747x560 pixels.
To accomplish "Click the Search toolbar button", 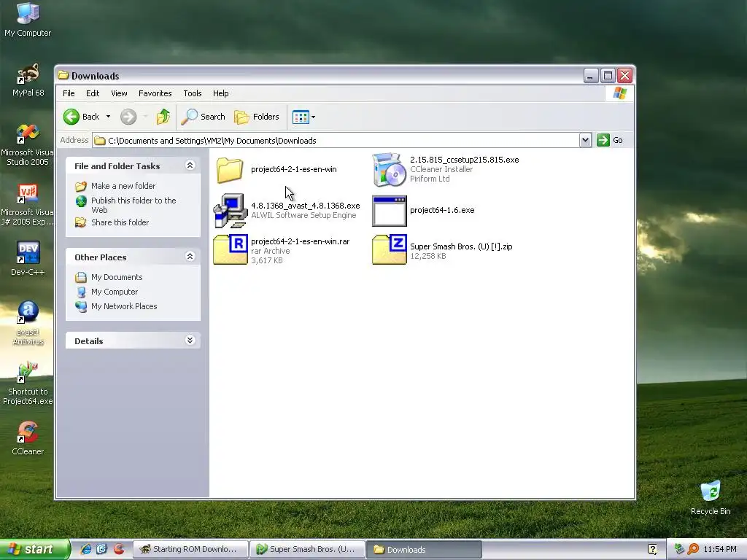I will point(204,117).
